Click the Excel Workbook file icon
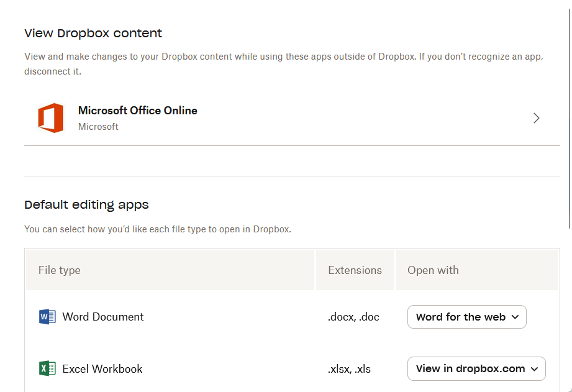This screenshot has height=392, width=572. [x=47, y=368]
